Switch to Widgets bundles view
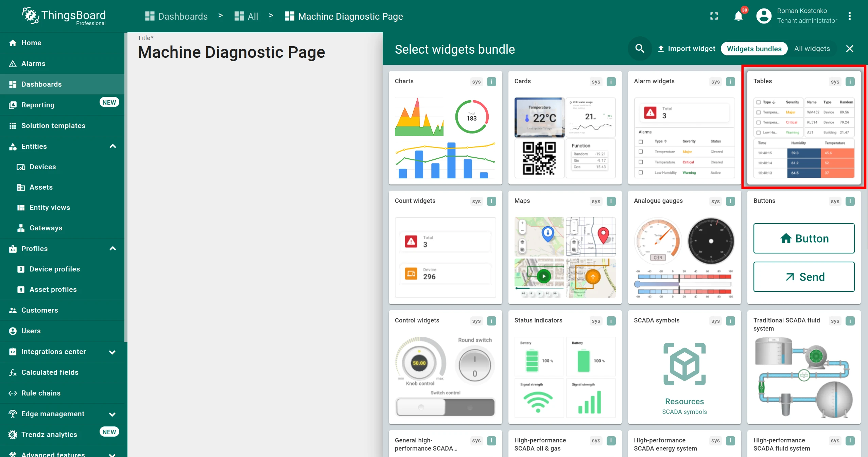 [x=754, y=49]
